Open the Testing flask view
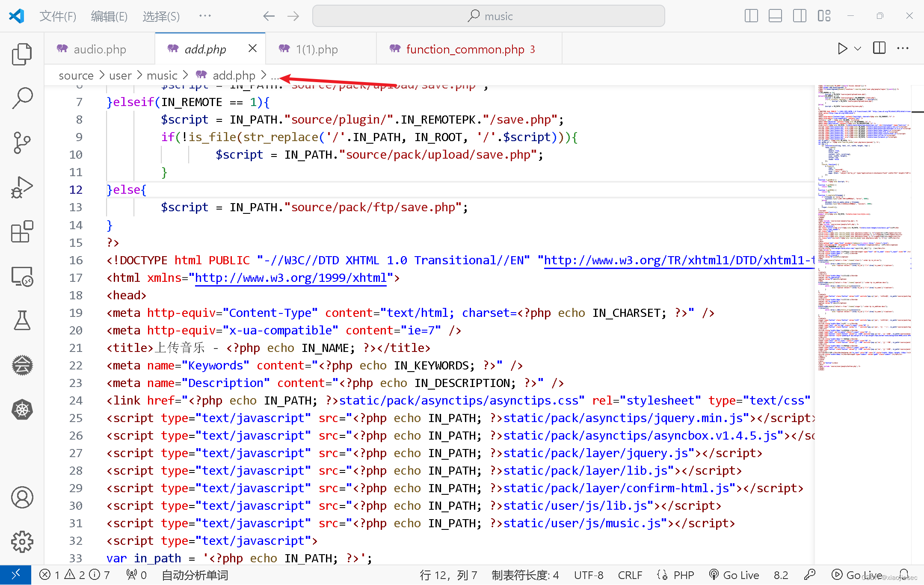The height and width of the screenshot is (585, 924). [x=22, y=321]
